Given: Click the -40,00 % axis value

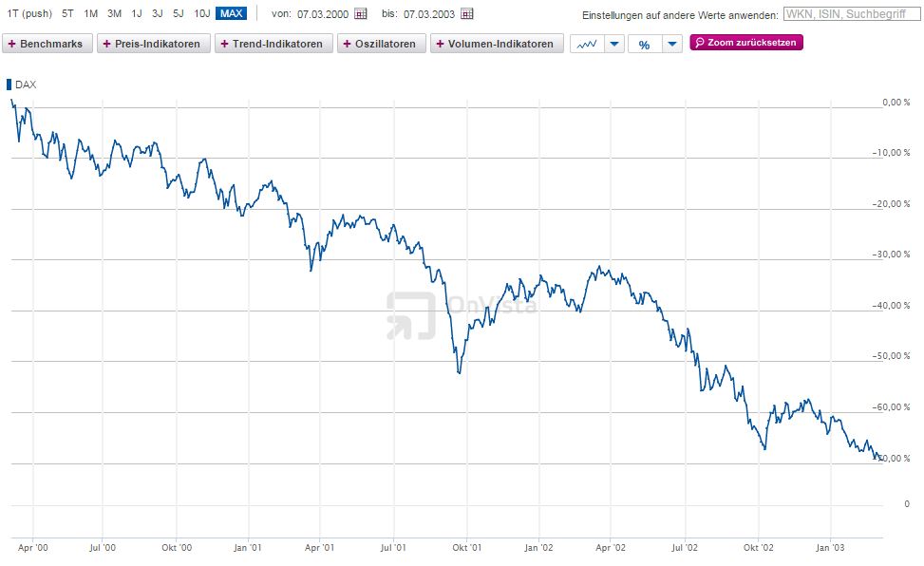Looking at the screenshot, I should click(x=891, y=306).
